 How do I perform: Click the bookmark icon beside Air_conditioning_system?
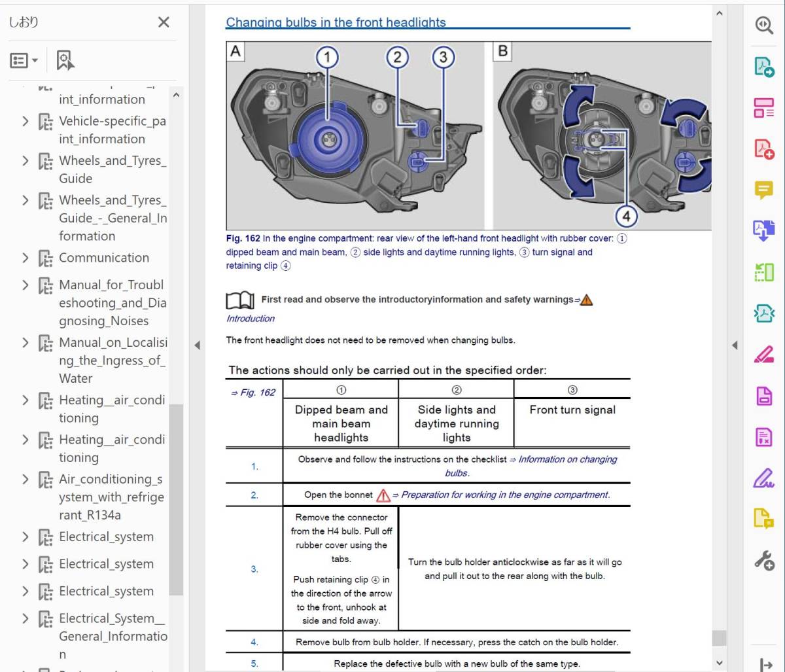45,480
